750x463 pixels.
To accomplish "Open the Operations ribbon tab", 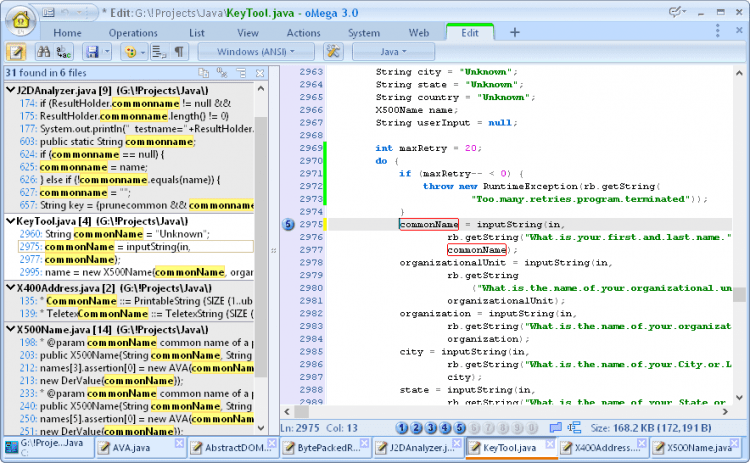I will tap(133, 32).
